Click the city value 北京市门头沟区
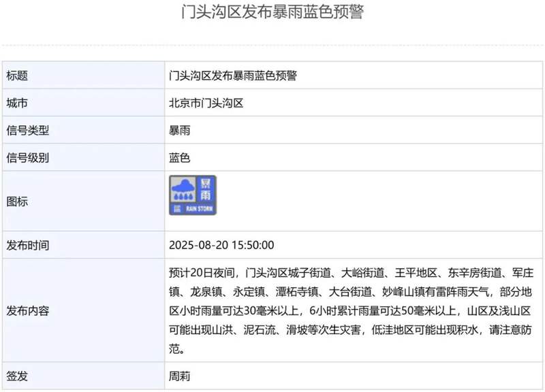Viewport: 545px width, 392px height. click(206, 103)
